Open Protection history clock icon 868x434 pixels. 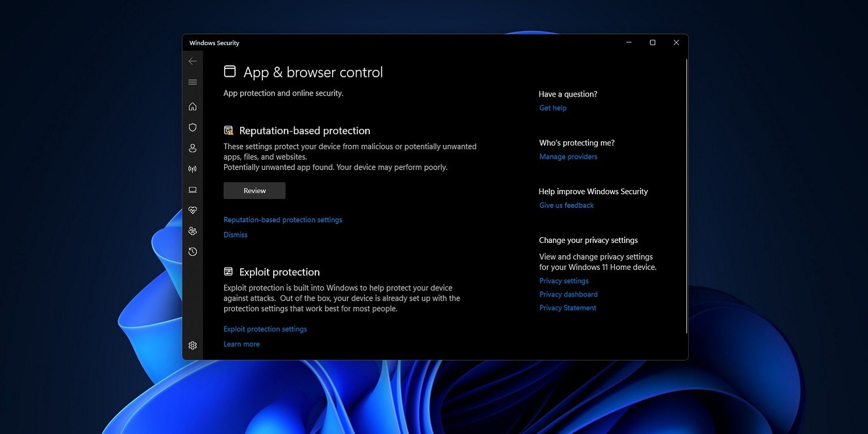tap(193, 252)
